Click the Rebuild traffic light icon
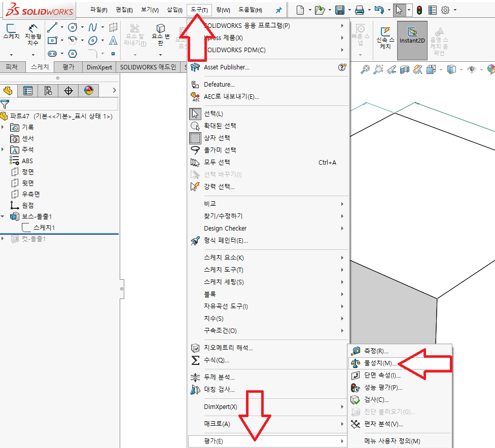This screenshot has height=448, width=495. tap(419, 10)
